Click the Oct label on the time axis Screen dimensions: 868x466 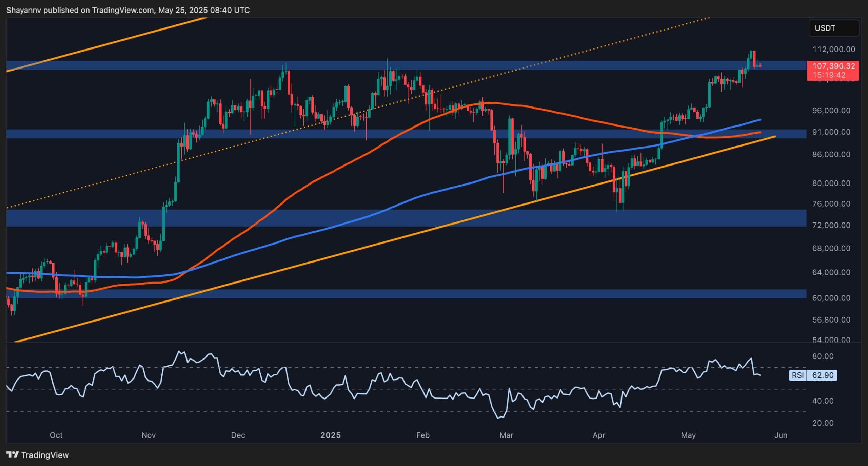click(56, 434)
